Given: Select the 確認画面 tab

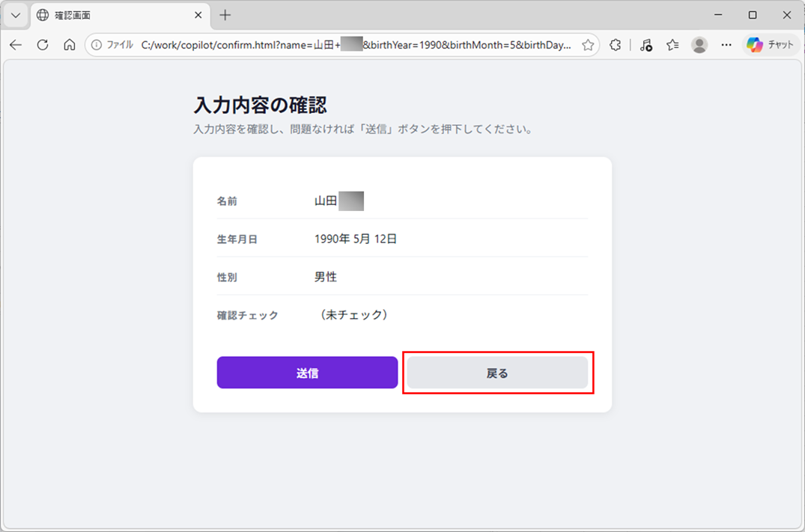Looking at the screenshot, I should point(112,15).
